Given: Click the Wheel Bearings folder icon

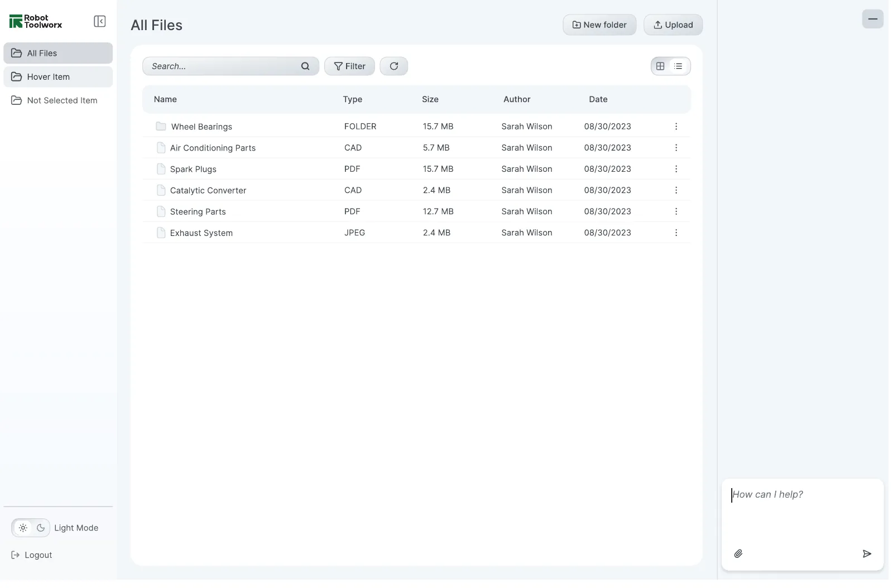Looking at the screenshot, I should [x=161, y=126].
